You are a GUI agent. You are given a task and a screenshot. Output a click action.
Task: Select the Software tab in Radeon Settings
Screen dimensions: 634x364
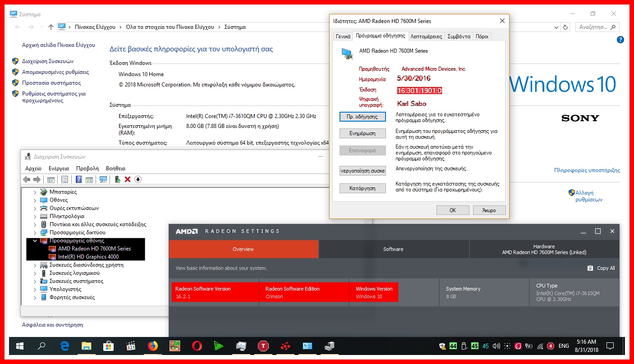pyautogui.click(x=394, y=249)
